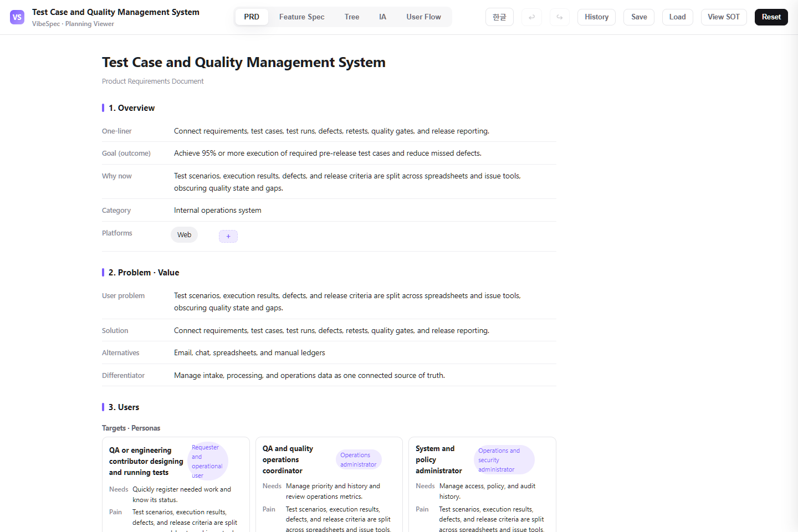Click 'Manage access, policy, and audit history'

(487, 491)
